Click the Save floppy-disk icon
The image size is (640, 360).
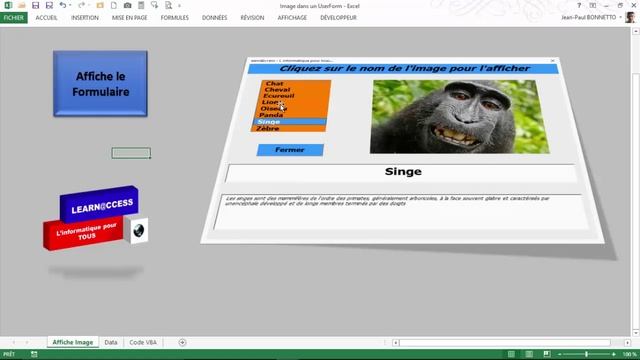(x=36, y=5)
